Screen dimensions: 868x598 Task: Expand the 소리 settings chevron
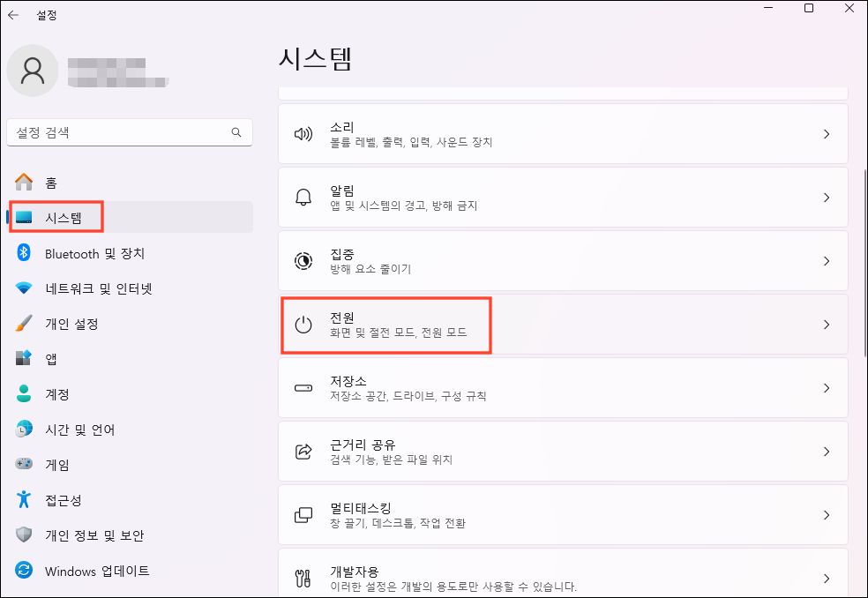827,133
